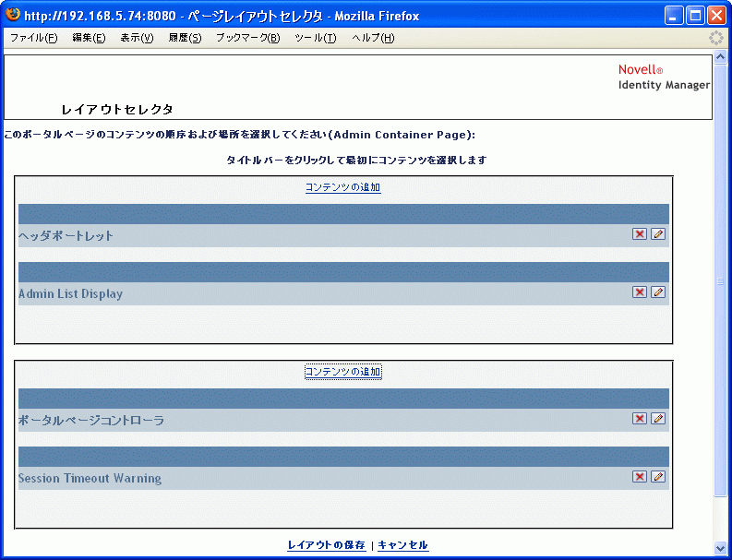732x560 pixels.
Task: Open the ブックマーク menu
Action: pyautogui.click(x=248, y=38)
